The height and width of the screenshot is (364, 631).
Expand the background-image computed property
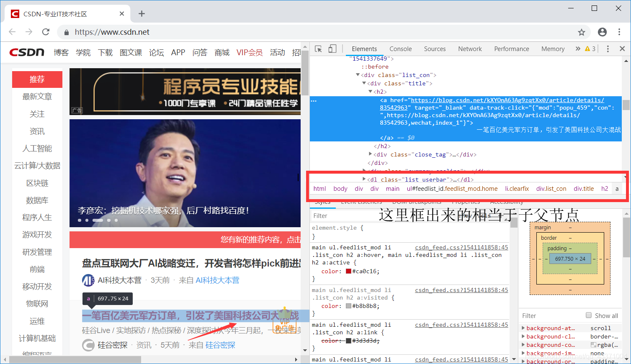[523, 353]
